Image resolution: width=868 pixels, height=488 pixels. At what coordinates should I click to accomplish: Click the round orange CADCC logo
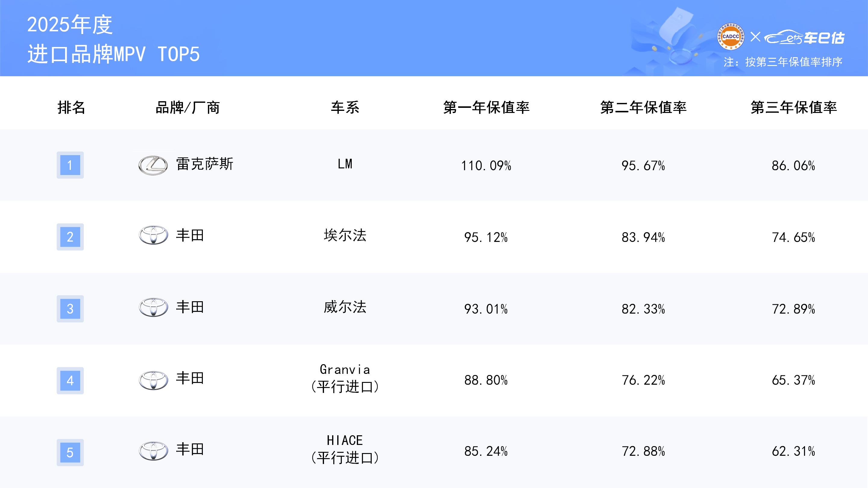(x=731, y=37)
